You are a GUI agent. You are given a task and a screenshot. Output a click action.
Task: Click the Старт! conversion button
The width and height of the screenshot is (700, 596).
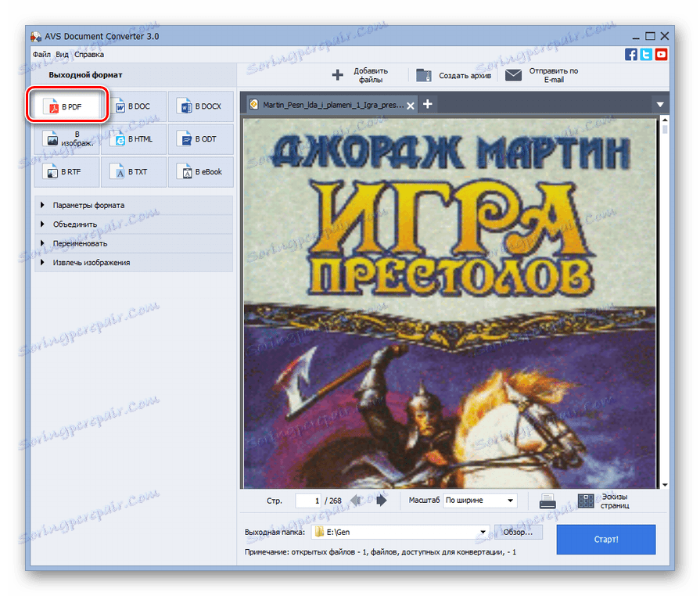[x=606, y=540]
